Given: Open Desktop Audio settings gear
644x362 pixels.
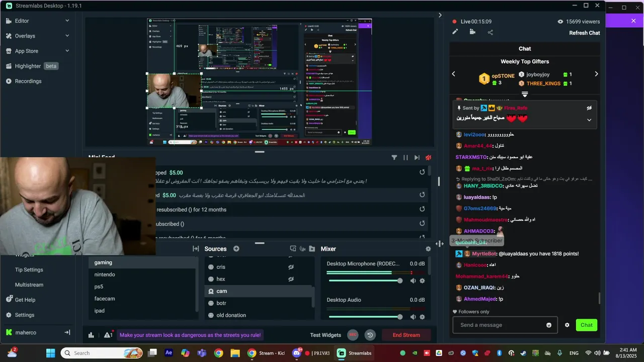Looking at the screenshot, I should pos(422,317).
